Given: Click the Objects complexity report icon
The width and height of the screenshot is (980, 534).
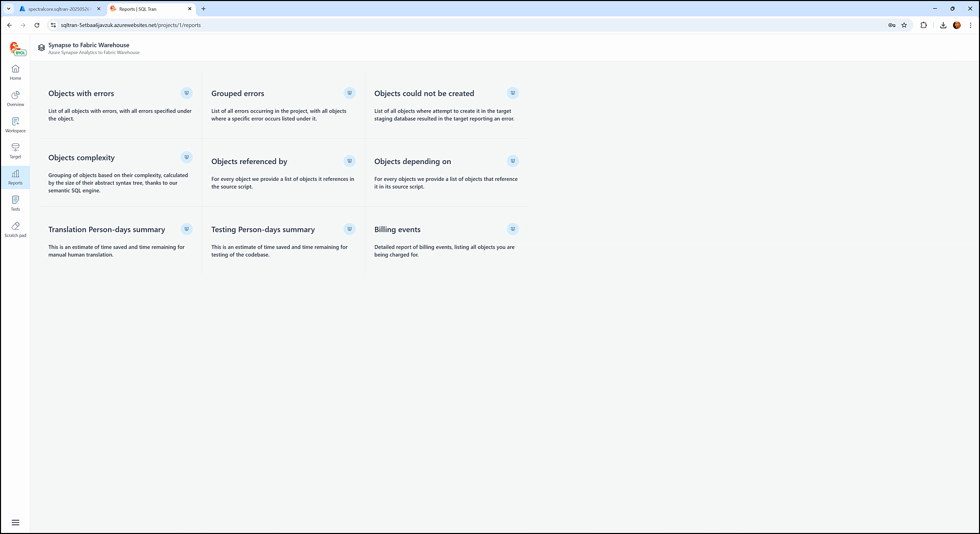Looking at the screenshot, I should [186, 157].
